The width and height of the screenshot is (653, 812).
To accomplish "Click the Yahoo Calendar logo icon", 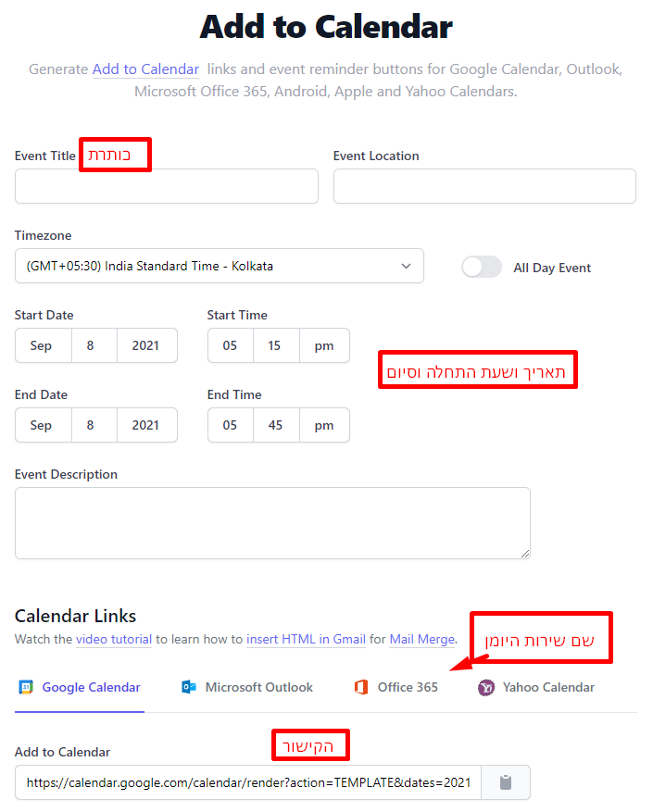I will (486, 687).
